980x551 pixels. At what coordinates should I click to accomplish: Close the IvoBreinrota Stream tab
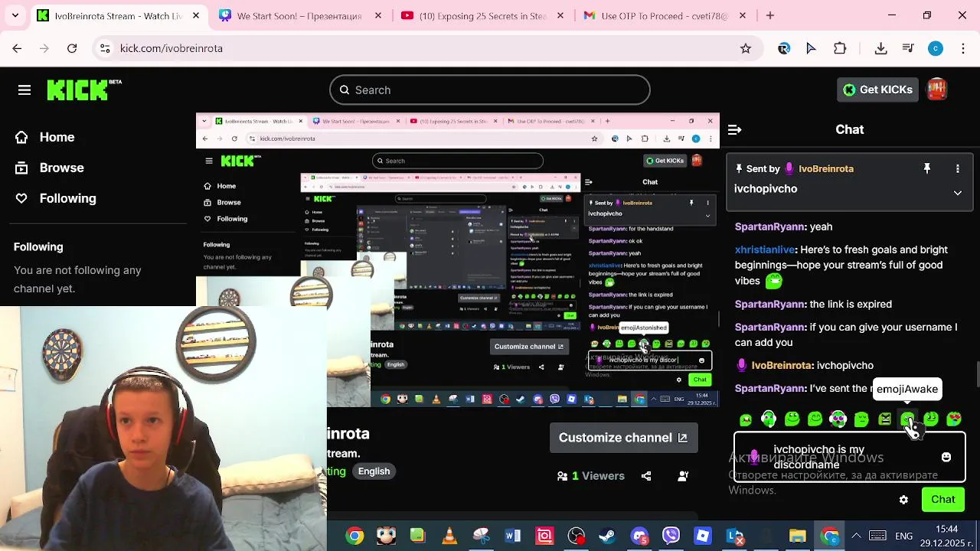point(196,15)
